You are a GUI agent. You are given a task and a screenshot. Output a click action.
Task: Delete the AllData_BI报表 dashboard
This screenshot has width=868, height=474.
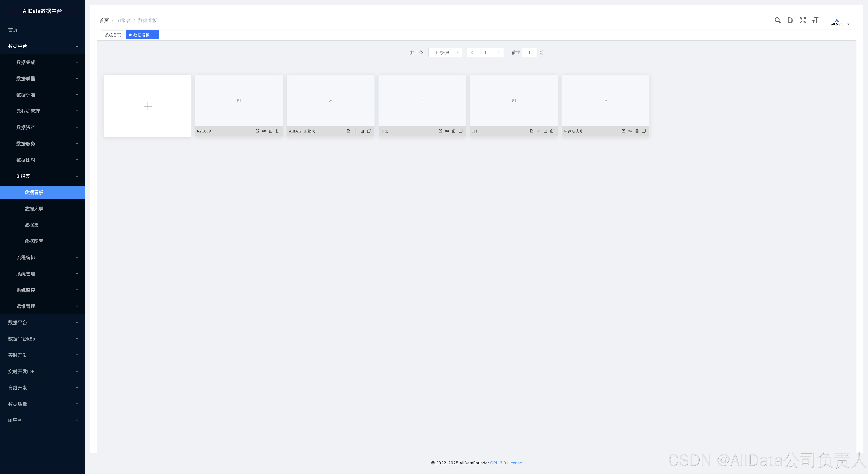362,131
